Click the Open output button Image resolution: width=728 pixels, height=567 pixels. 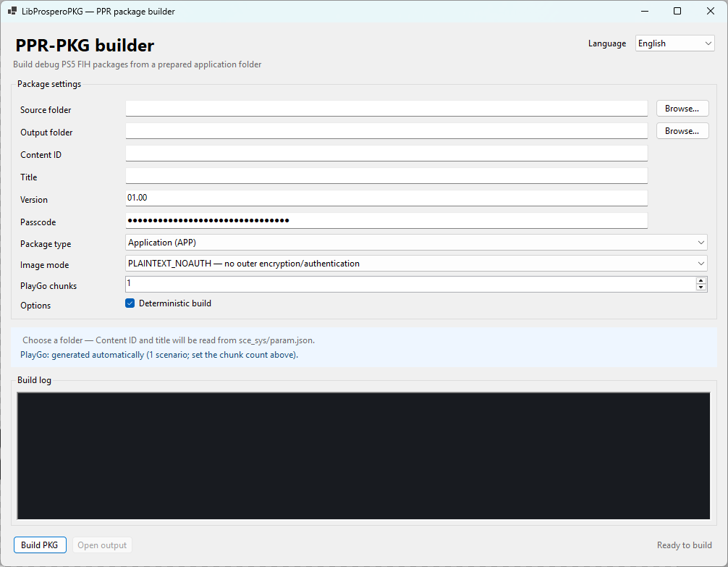[102, 545]
